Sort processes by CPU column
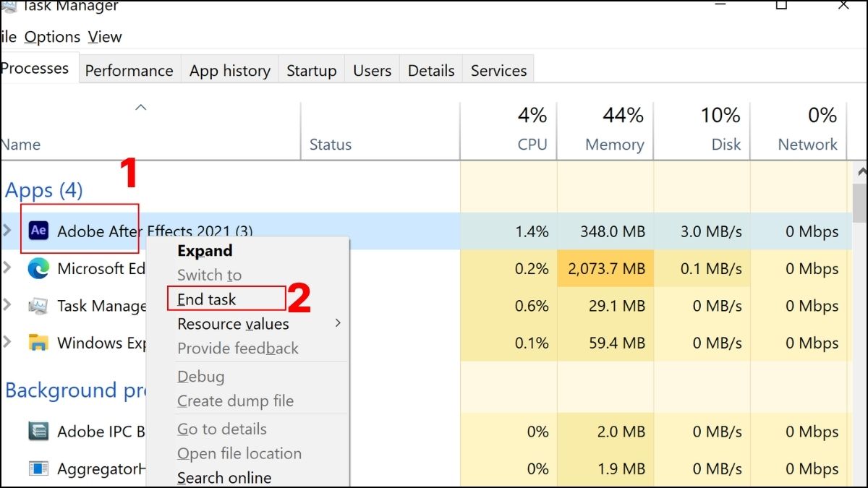Screen dimensions: 868x488 point(532,144)
